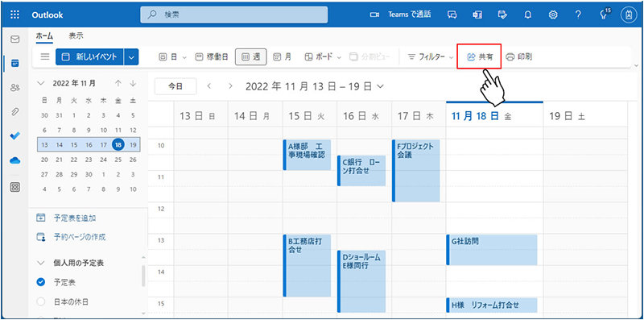This screenshot has height=320, width=644.
Task: Open the Fプロジェクト会議 event
Action: click(x=415, y=170)
